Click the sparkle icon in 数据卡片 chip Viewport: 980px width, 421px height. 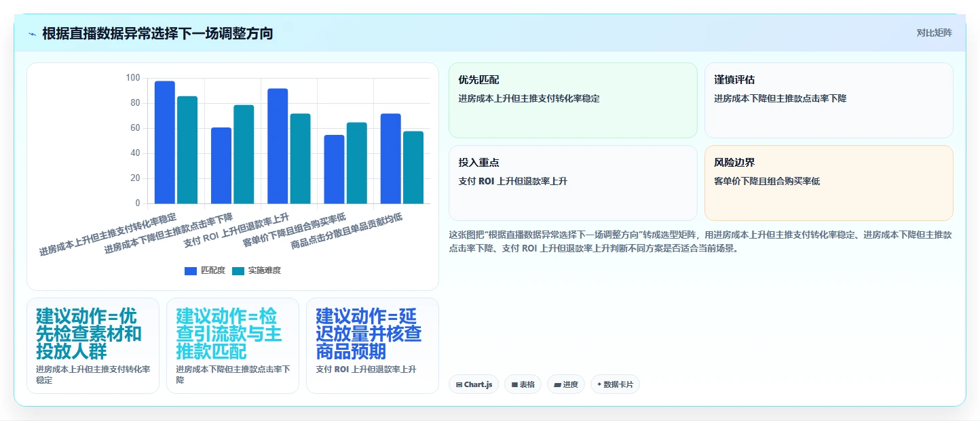coord(599,384)
